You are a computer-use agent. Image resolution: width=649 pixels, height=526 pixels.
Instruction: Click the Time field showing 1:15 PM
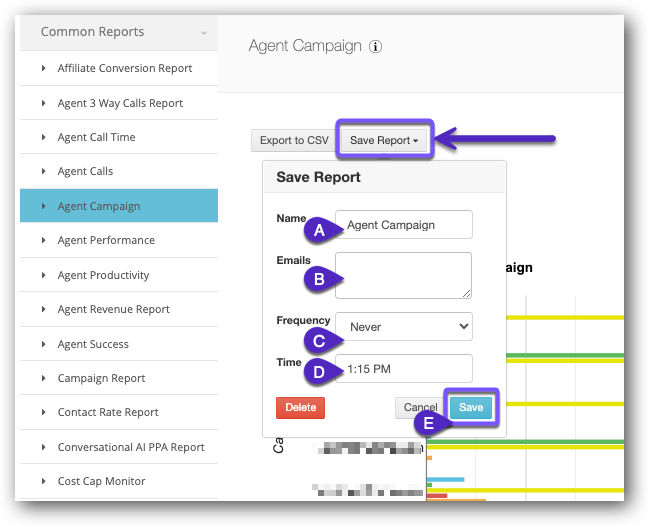404,368
